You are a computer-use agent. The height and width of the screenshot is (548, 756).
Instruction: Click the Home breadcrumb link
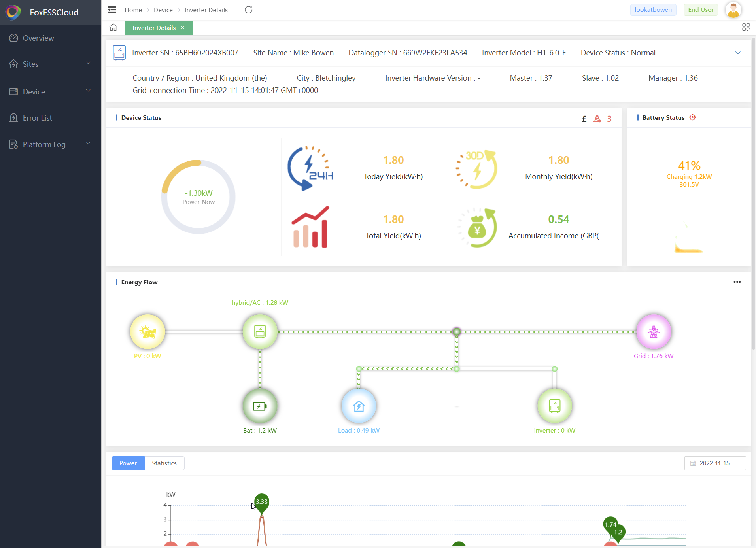133,10
